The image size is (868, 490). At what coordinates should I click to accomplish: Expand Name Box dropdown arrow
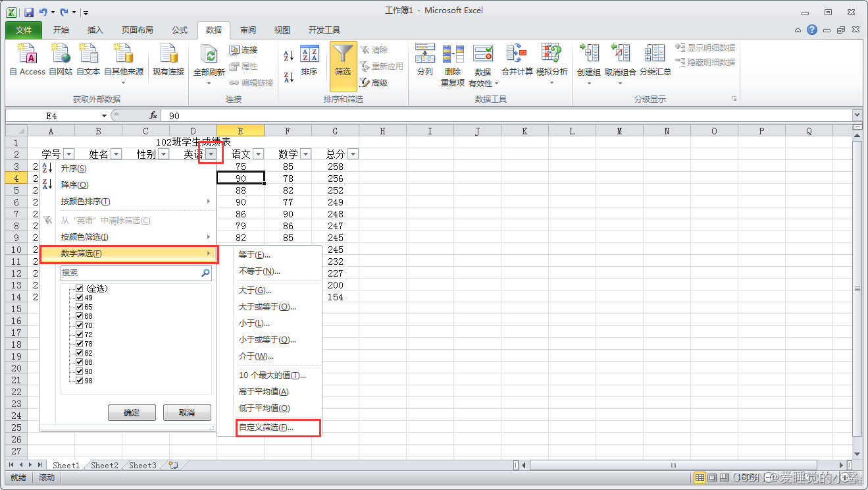coord(104,116)
